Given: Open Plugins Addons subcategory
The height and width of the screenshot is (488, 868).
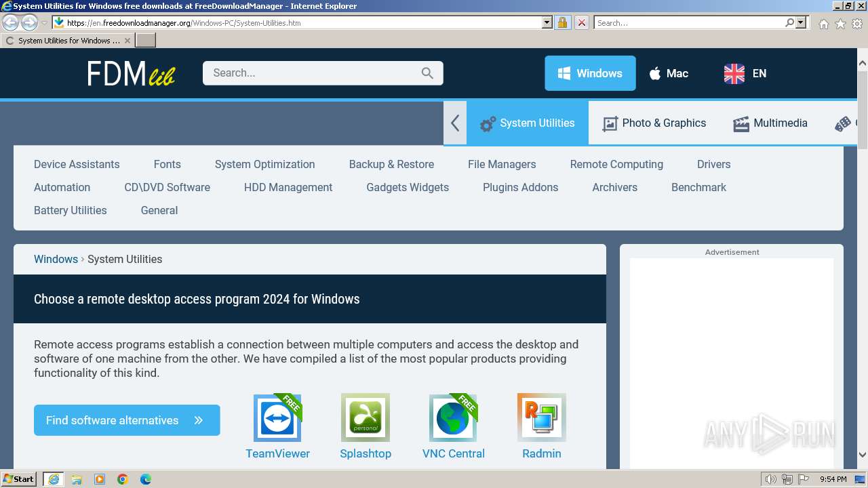Looking at the screenshot, I should point(520,187).
